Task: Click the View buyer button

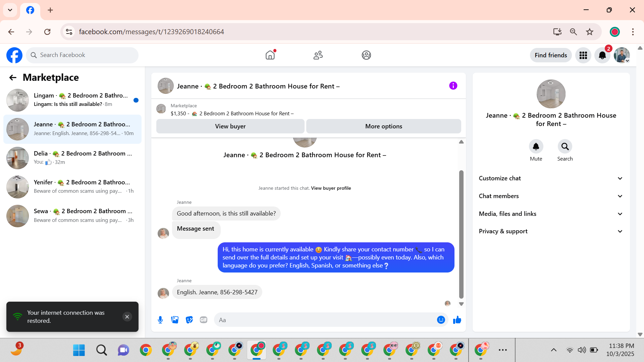Action: pyautogui.click(x=230, y=126)
